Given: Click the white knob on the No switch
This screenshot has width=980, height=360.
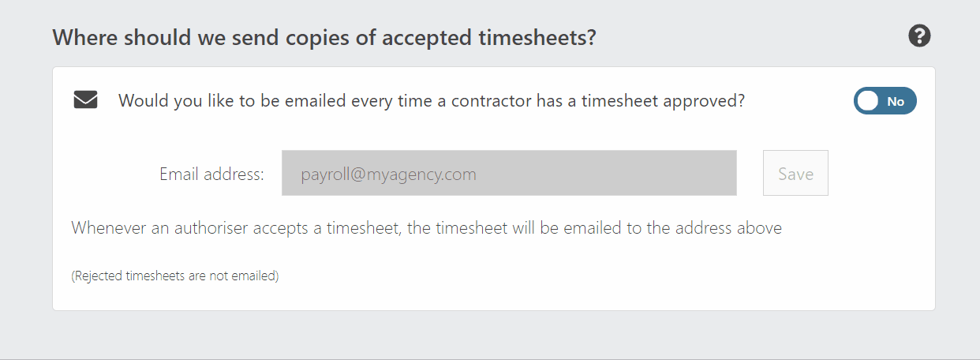Looking at the screenshot, I should [x=868, y=101].
